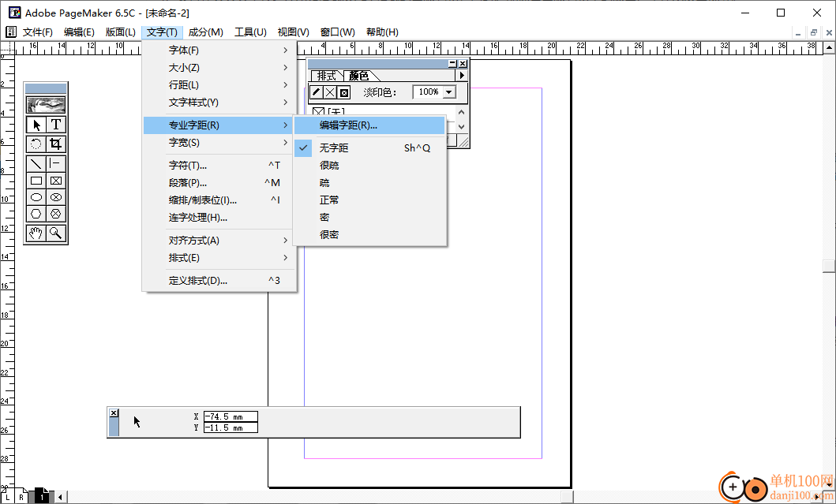Close the Control palette

(x=114, y=413)
